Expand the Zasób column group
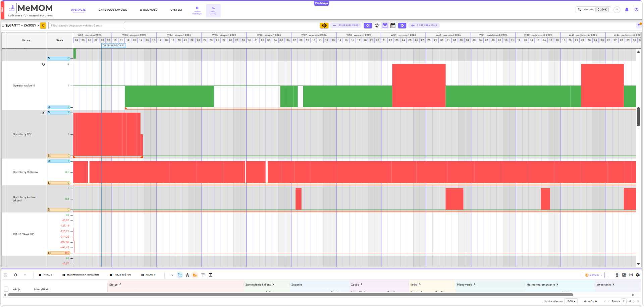The image size is (644, 307). (362, 285)
